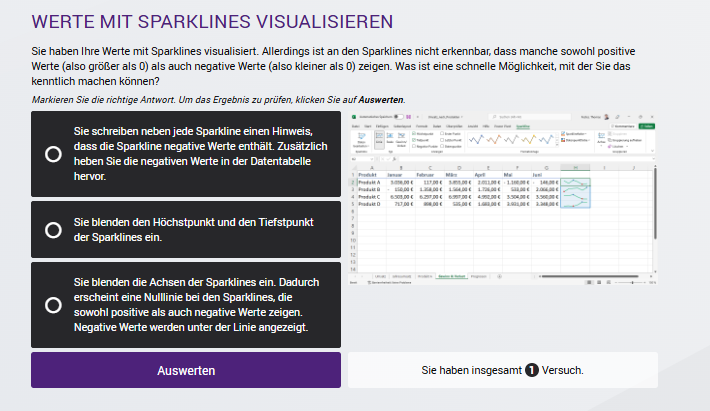Click the Löschen eraser icon in ribbon
This screenshot has height=411, width=710.
click(610, 146)
